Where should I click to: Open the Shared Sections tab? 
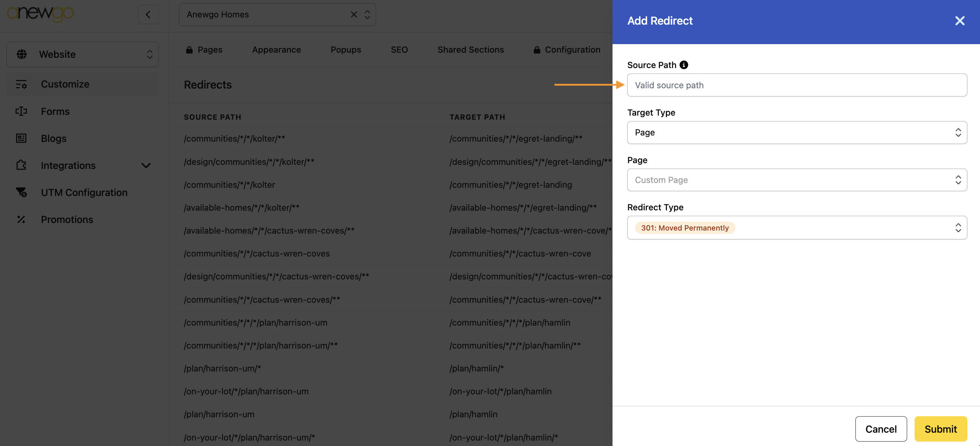pos(470,50)
